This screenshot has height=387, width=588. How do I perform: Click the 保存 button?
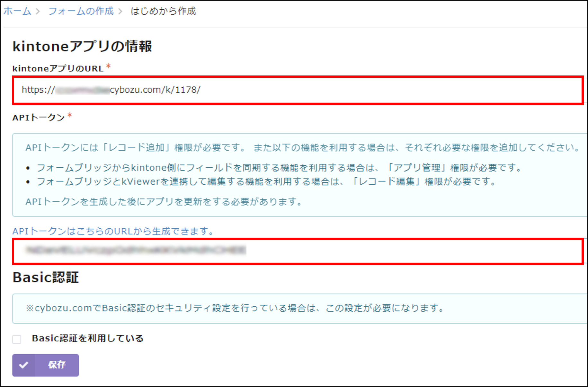coord(46,365)
